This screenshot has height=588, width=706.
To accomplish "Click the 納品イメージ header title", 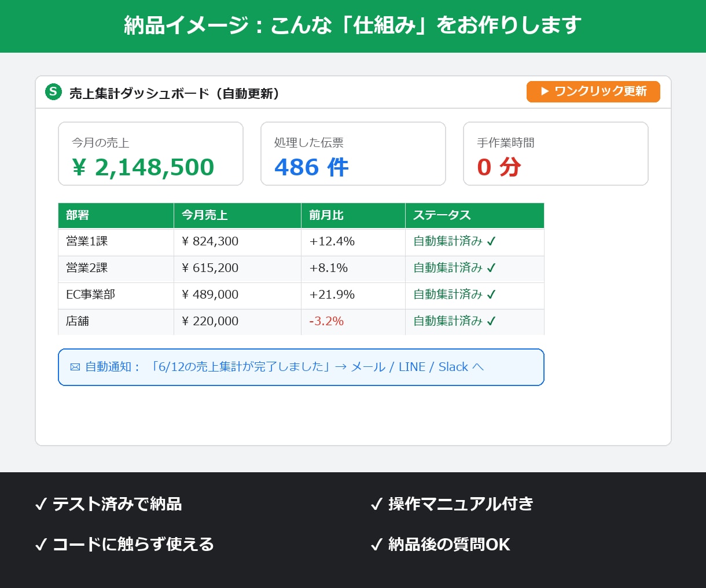I will coord(353,25).
